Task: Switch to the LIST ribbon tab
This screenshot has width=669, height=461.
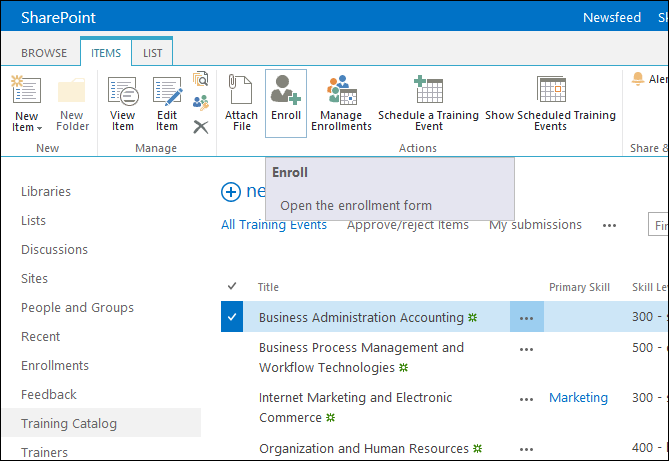Action: 152,53
